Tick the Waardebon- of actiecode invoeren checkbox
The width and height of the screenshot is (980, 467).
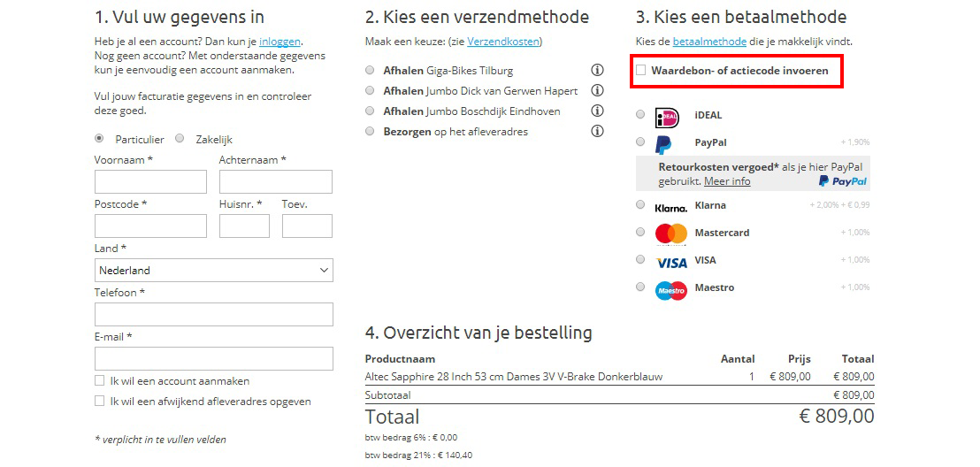641,71
